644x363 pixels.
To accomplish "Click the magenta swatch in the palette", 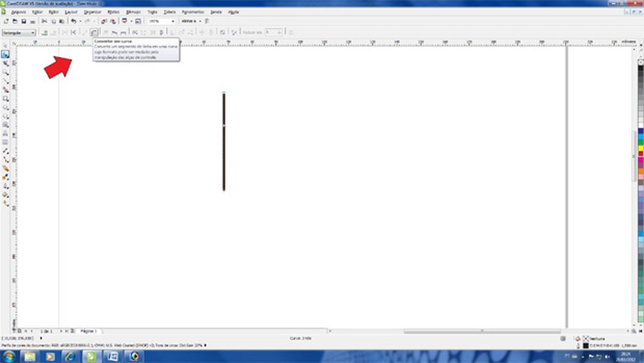I will point(640,159).
